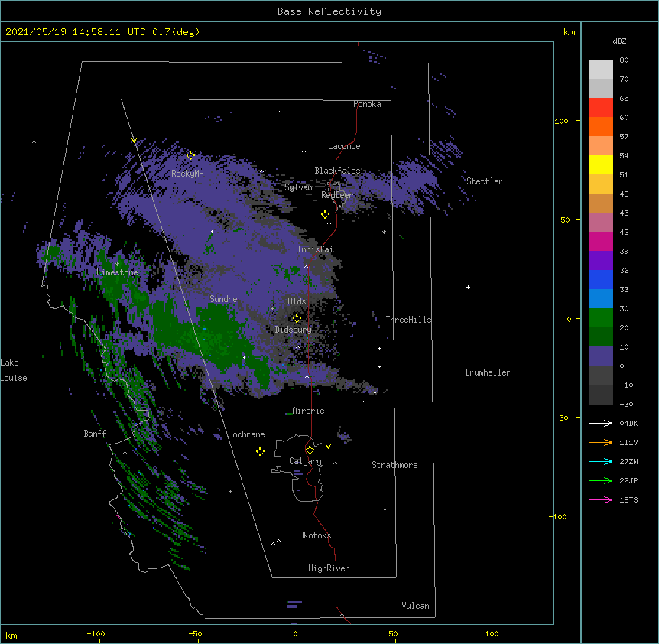Click yellow V marker east of Calgary

tap(328, 447)
